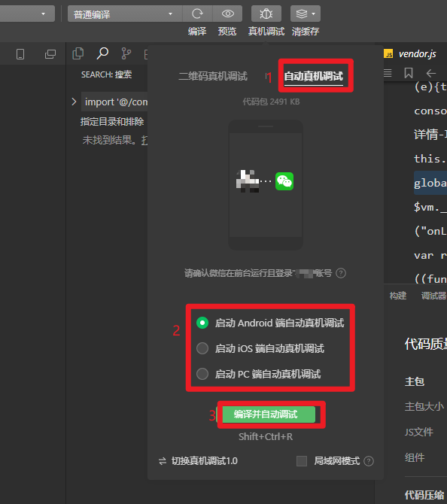Select 启动 Android 端自动真机调试 radio
Viewport: 447px width, 504px height.
[202, 323]
